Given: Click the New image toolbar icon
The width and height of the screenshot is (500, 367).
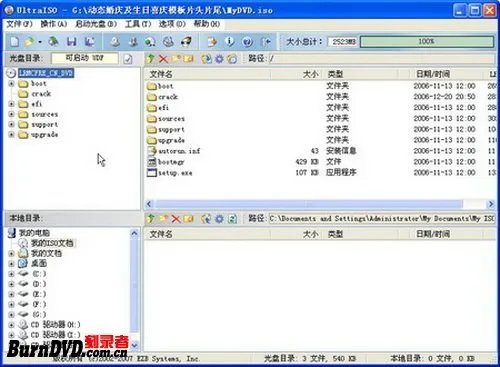Looking at the screenshot, I should tap(14, 42).
